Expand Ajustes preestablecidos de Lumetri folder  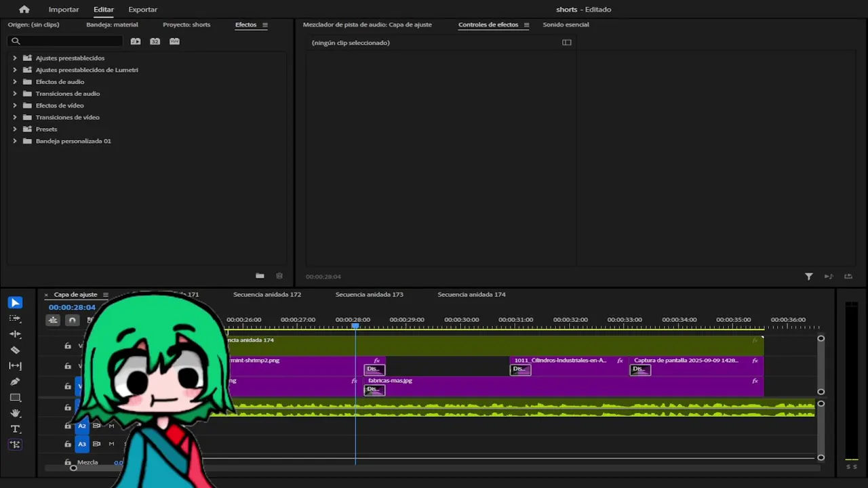click(14, 70)
